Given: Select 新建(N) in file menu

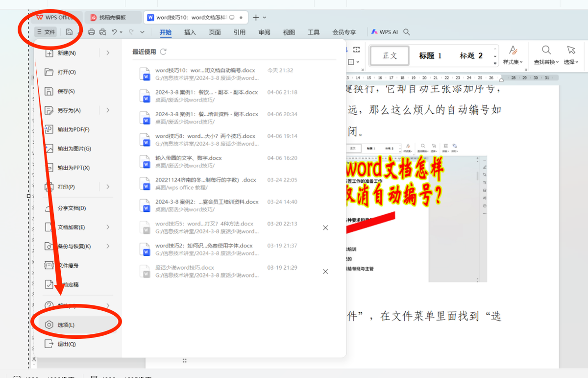Looking at the screenshot, I should (x=67, y=53).
